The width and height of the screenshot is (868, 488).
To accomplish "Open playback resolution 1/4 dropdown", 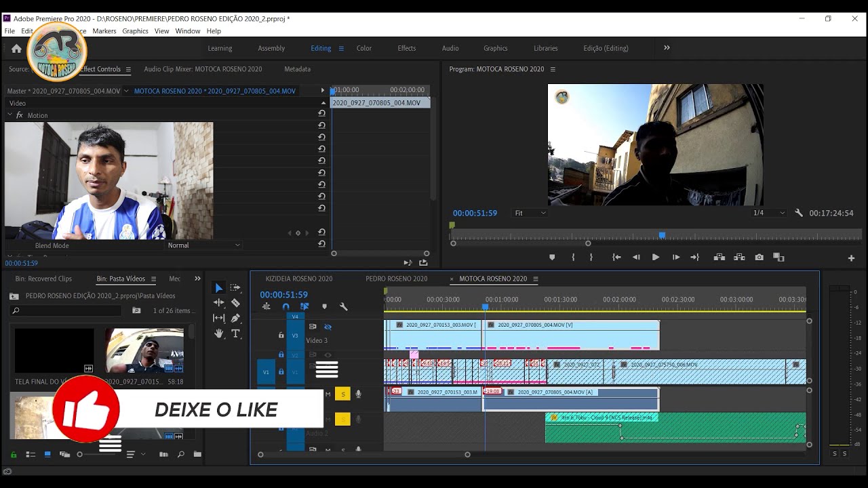I will (x=768, y=213).
